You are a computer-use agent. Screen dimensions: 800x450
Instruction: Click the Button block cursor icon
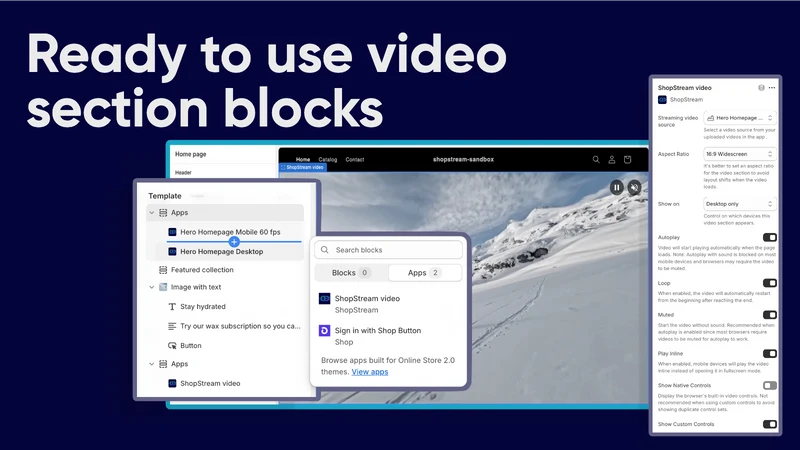tap(172, 345)
